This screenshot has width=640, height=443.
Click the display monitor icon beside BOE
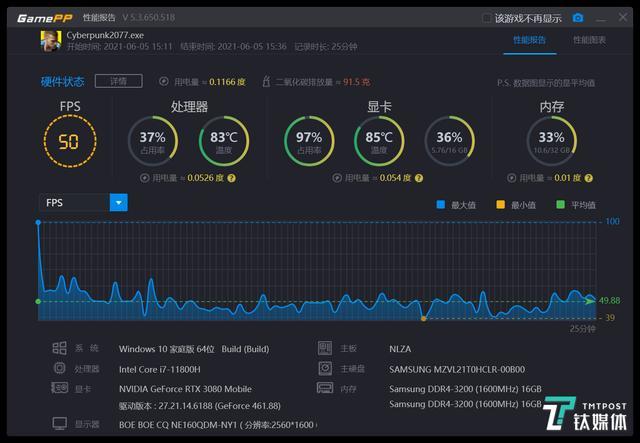tap(58, 424)
